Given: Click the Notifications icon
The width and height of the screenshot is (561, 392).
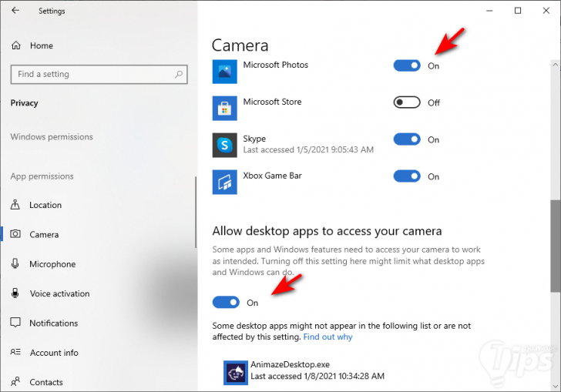Looking at the screenshot, I should pyautogui.click(x=15, y=322).
